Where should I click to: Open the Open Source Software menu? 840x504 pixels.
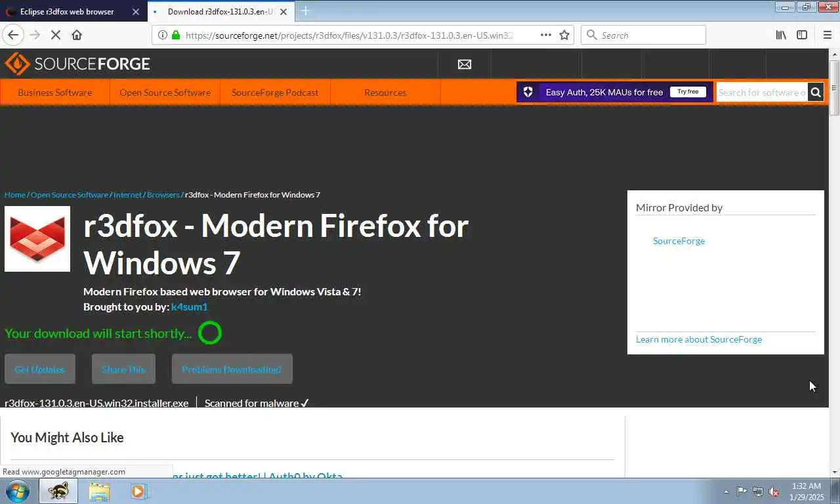[x=165, y=93]
